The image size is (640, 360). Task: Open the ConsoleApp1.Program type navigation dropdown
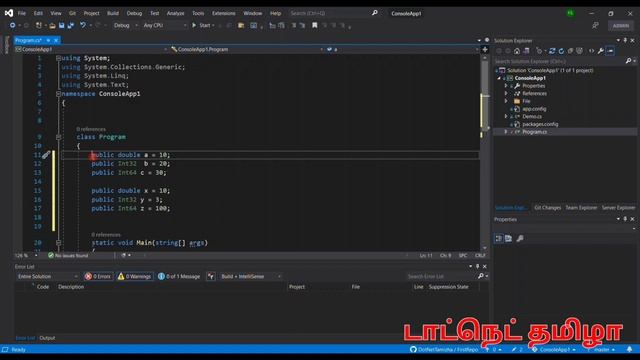coord(247,49)
